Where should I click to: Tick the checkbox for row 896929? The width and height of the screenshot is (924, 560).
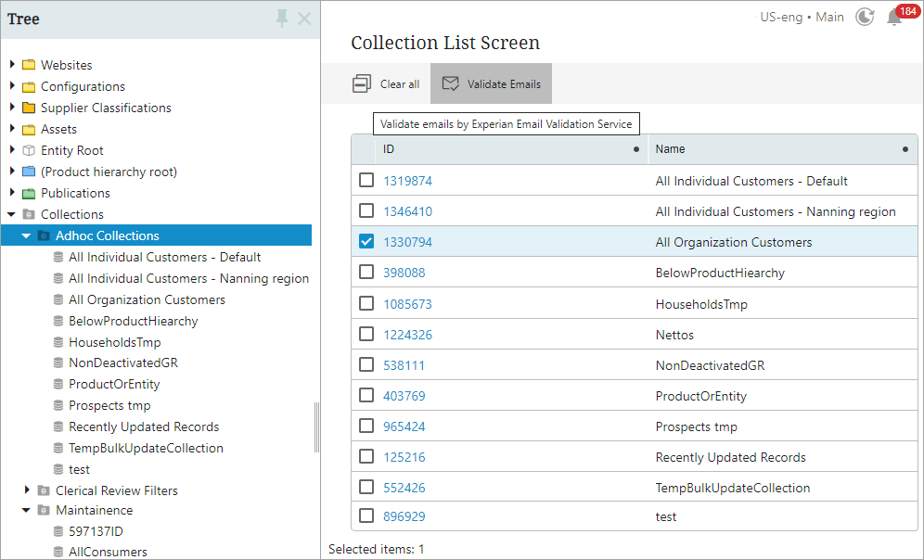[366, 516]
